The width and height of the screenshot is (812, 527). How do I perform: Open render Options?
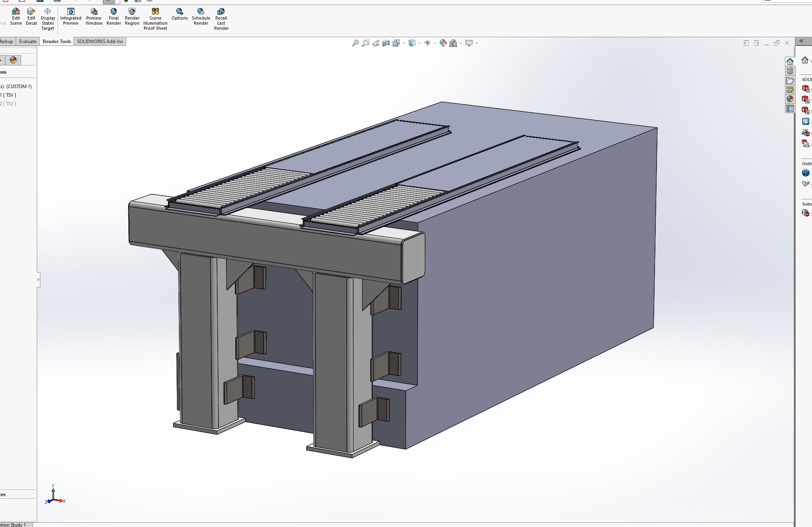179,14
